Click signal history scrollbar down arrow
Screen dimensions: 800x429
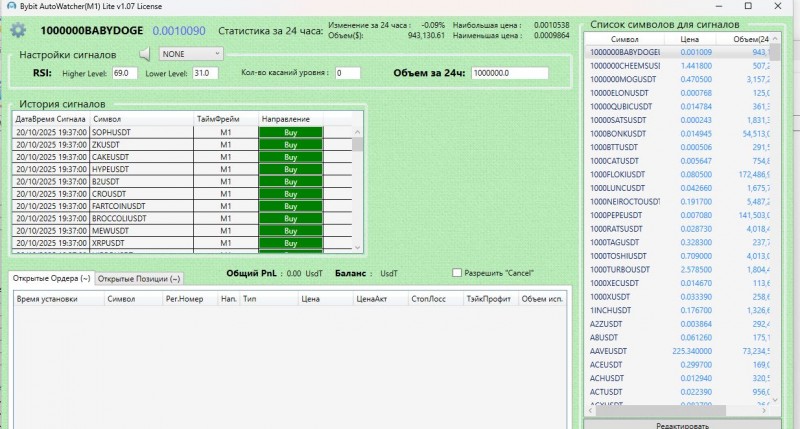pyautogui.click(x=358, y=247)
